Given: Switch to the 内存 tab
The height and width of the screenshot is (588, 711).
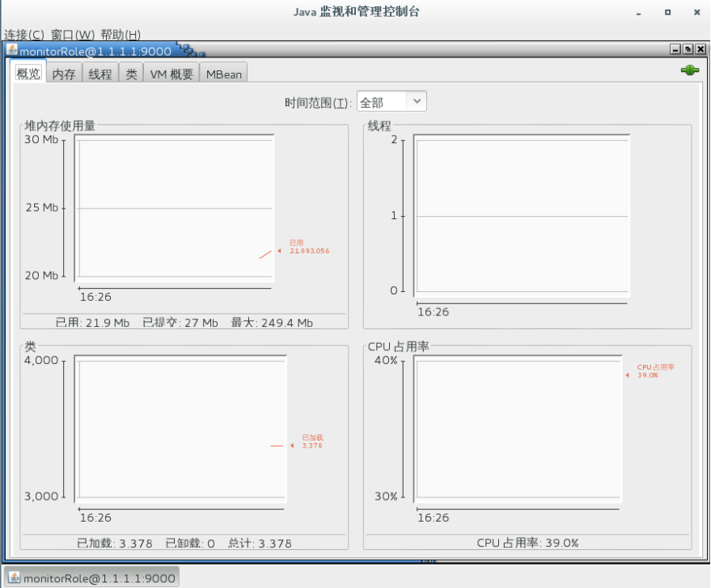Looking at the screenshot, I should tap(64, 74).
